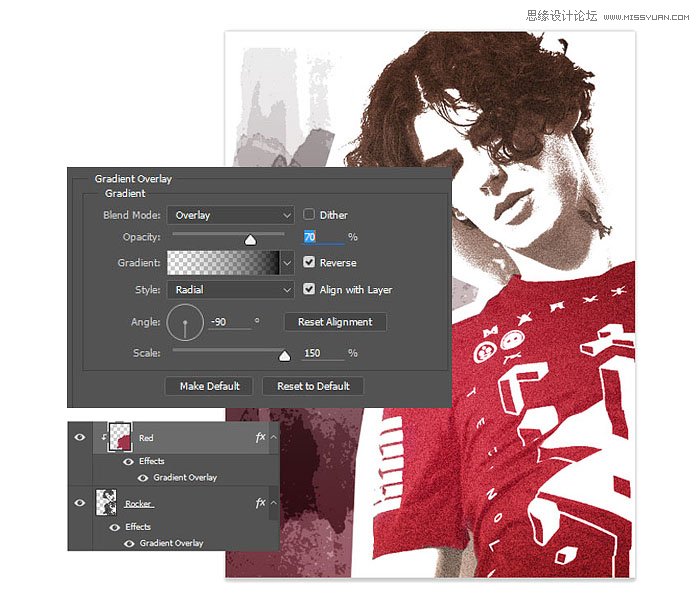Select the Red layer name
Viewport: 700px width, 604px height.
point(146,438)
